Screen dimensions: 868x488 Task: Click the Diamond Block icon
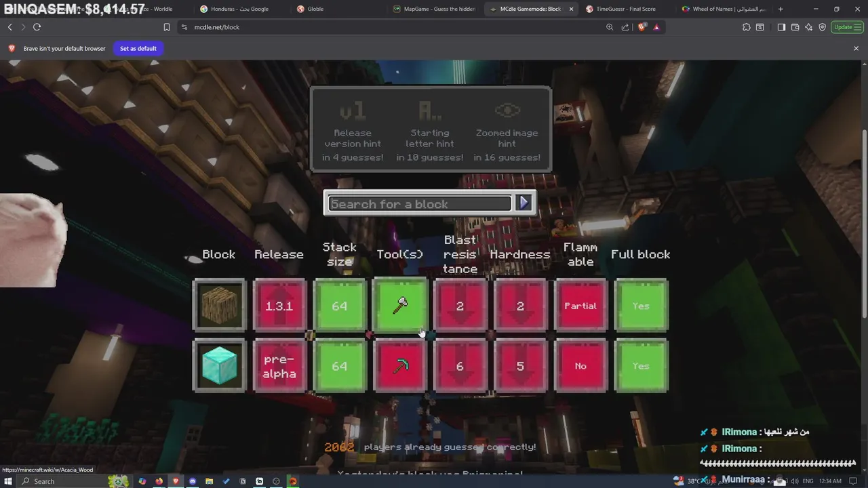click(x=219, y=366)
